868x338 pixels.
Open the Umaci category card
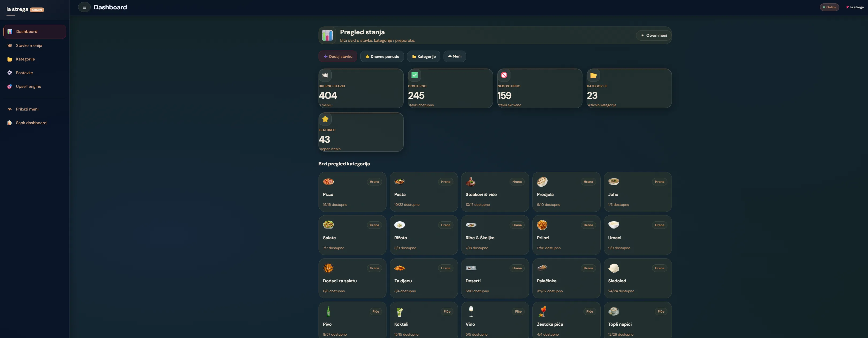click(638, 235)
